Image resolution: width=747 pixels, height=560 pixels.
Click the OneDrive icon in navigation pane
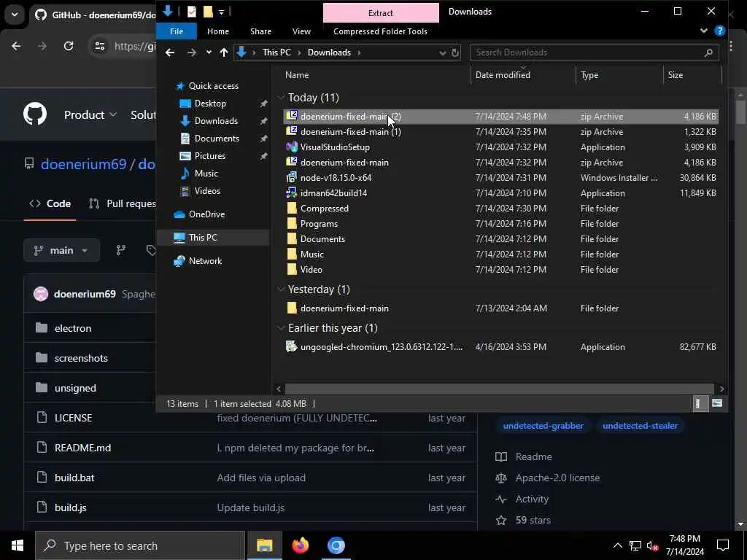179,214
